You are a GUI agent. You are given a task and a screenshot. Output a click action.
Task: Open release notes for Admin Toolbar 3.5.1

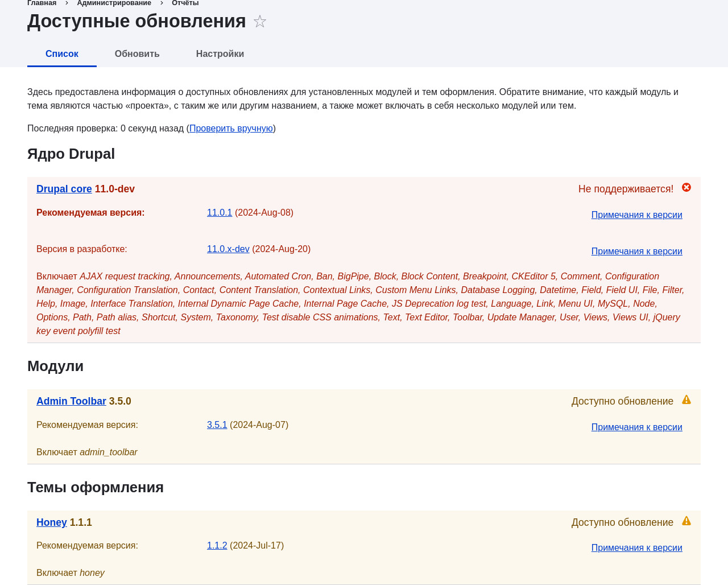(637, 427)
